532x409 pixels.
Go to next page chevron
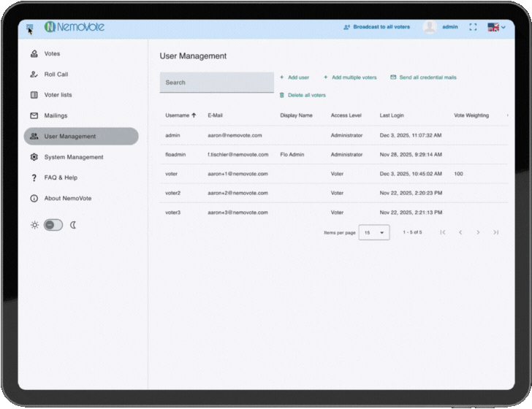(478, 232)
